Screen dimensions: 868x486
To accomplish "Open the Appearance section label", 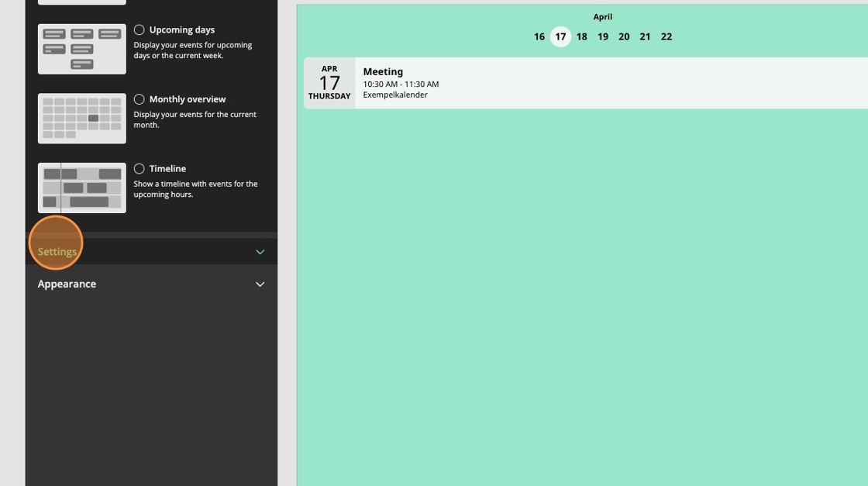I will (67, 284).
